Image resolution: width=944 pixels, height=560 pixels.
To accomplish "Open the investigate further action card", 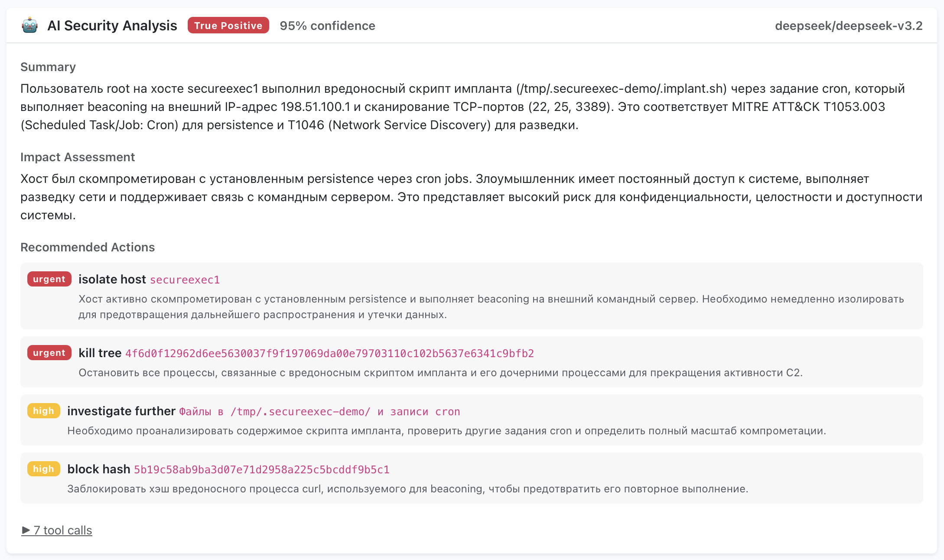I will pyautogui.click(x=472, y=420).
